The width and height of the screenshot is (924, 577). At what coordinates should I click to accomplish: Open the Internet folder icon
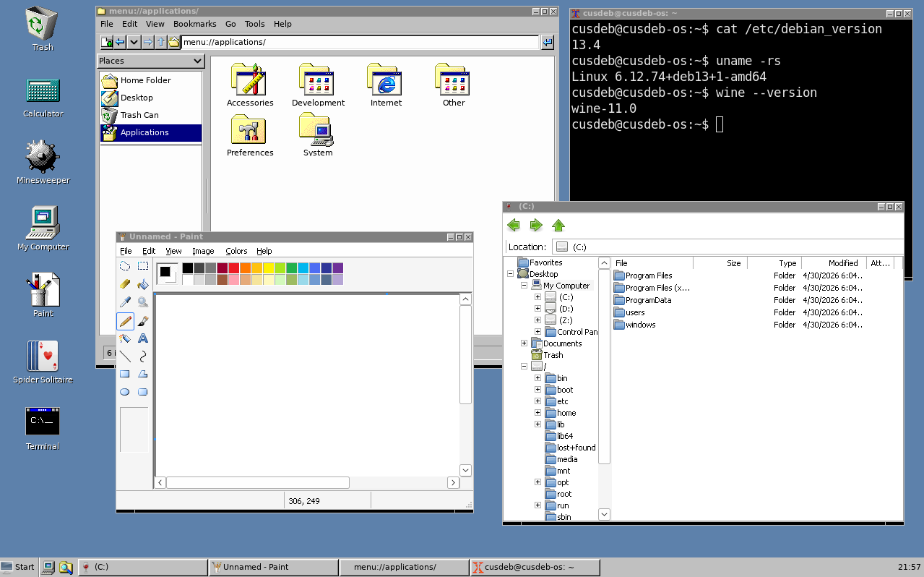pos(386,79)
